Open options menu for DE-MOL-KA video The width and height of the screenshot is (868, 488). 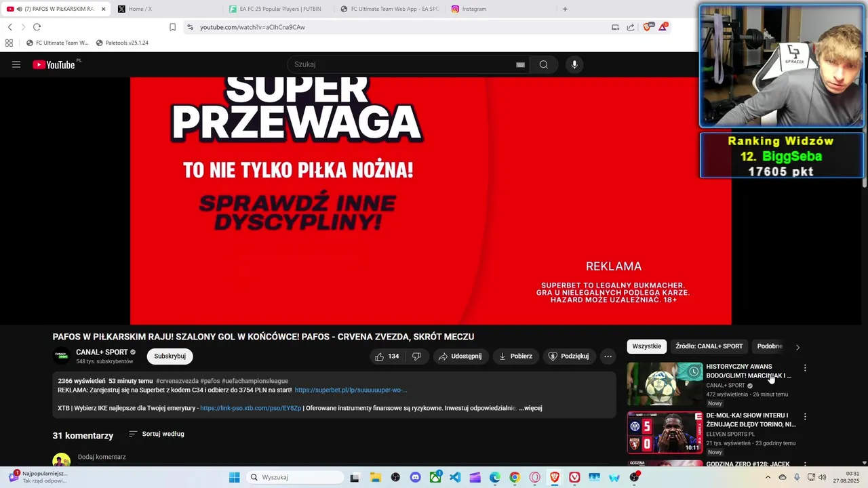tap(805, 417)
